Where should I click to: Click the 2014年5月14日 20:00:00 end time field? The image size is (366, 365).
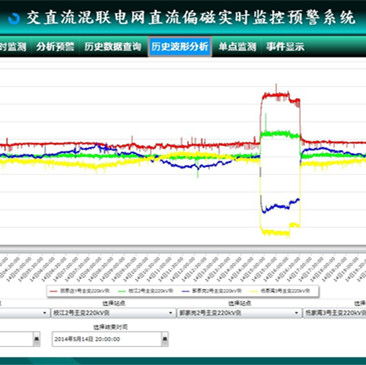pos(110,339)
